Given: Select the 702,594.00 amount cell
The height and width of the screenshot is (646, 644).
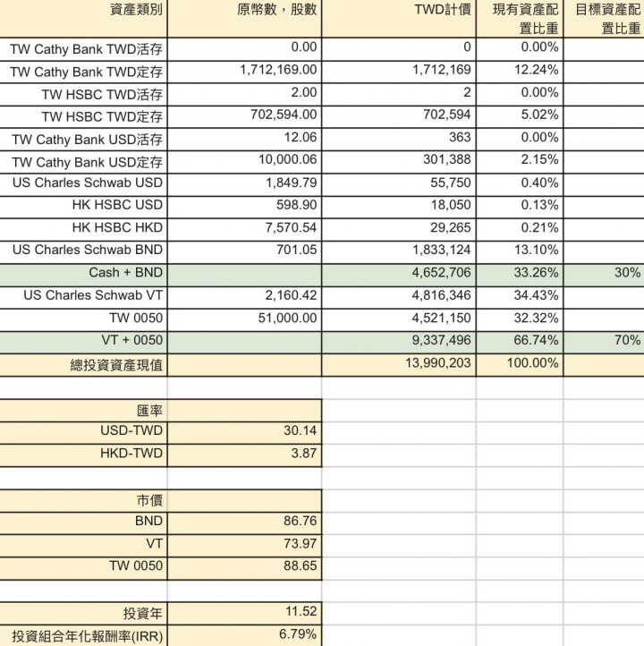Looking at the screenshot, I should click(244, 117).
